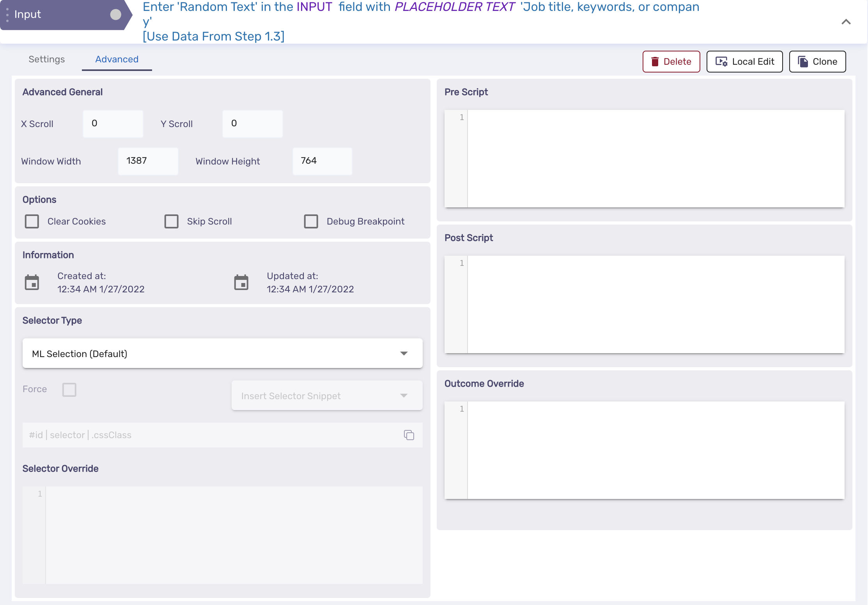Edit the Window Height value 764
868x605 pixels.
322,161
